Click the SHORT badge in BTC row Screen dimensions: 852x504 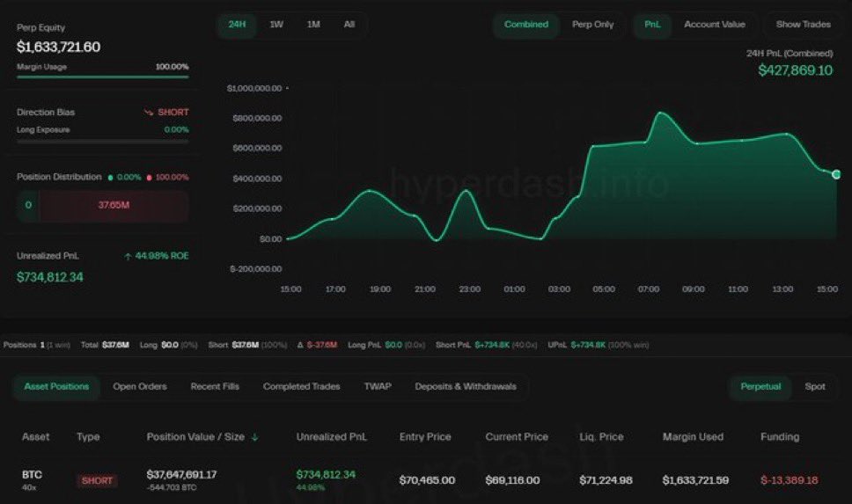(97, 480)
